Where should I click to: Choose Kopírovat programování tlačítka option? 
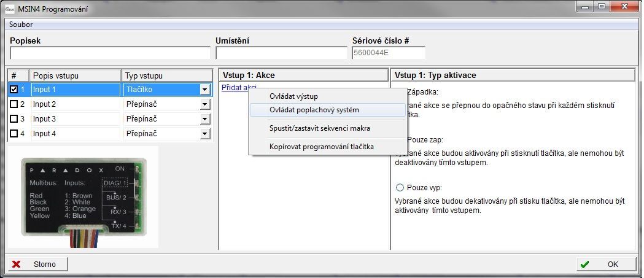coord(321,146)
